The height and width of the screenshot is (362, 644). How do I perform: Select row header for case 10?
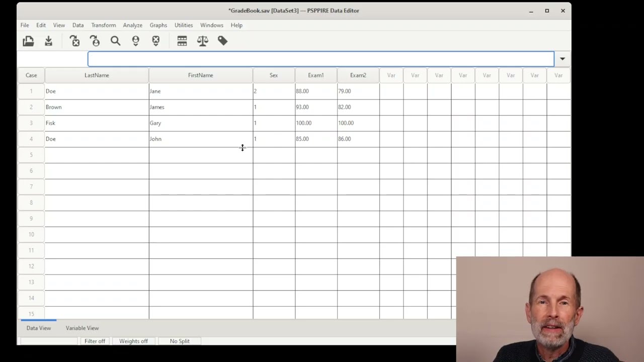[x=31, y=234]
